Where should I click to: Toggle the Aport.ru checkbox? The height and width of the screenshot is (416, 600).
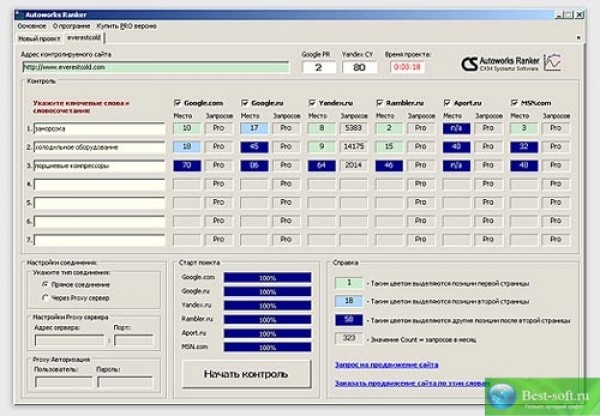[447, 103]
